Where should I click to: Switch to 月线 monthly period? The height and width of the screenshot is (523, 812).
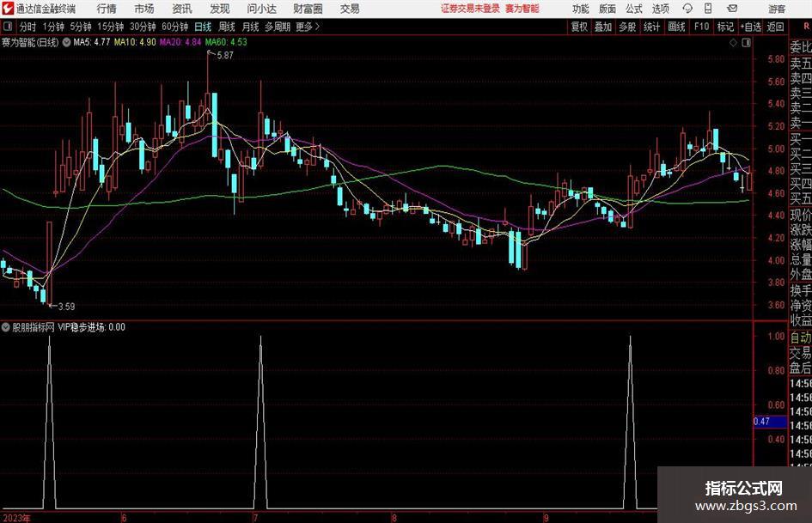tap(250, 27)
